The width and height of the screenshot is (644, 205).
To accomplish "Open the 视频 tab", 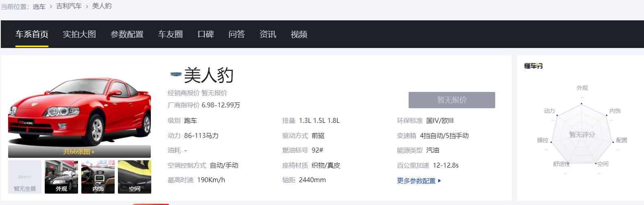I will point(299,34).
